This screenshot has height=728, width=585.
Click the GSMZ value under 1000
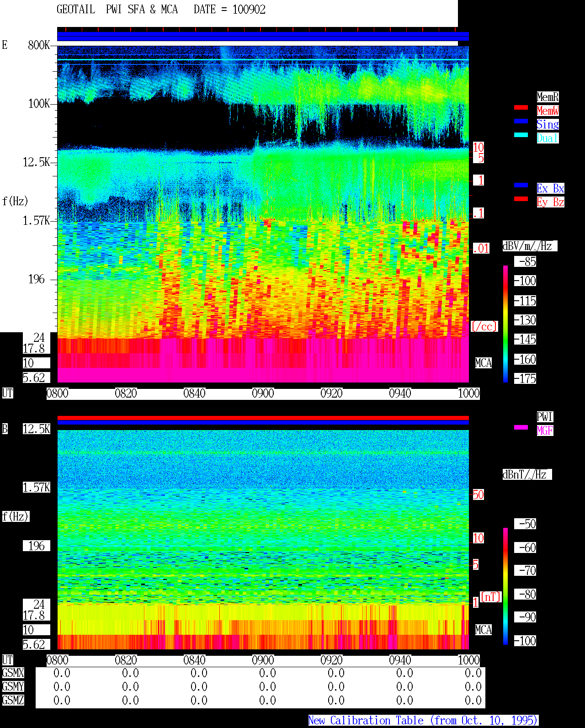point(473,700)
